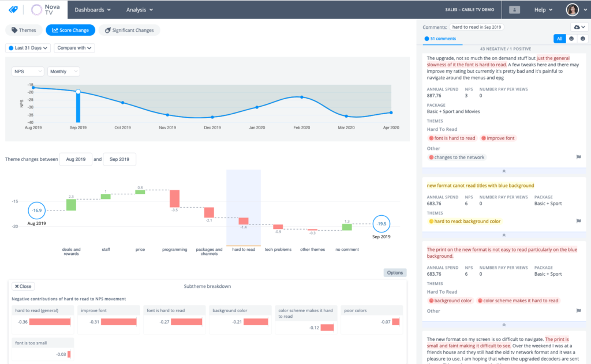Screen dimensions: 591x364
Task: Collapse first comment with chevron-up
Action: (x=504, y=171)
